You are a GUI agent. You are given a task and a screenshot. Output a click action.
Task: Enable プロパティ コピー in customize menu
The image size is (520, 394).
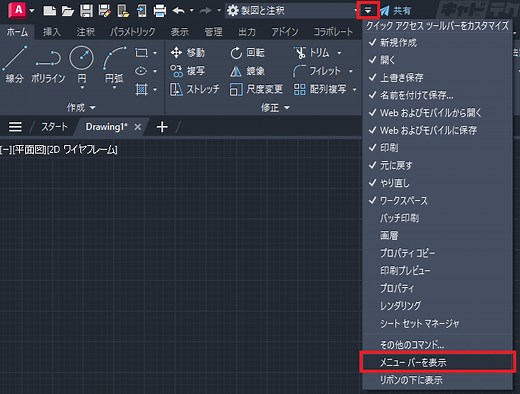[437, 253]
